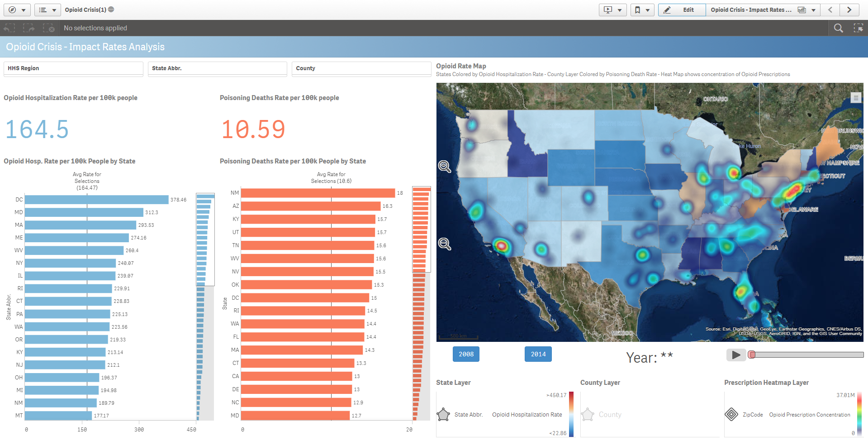The width and height of the screenshot is (868, 441).
Task: Click the 'ZipCode' legend label
Action: click(753, 415)
